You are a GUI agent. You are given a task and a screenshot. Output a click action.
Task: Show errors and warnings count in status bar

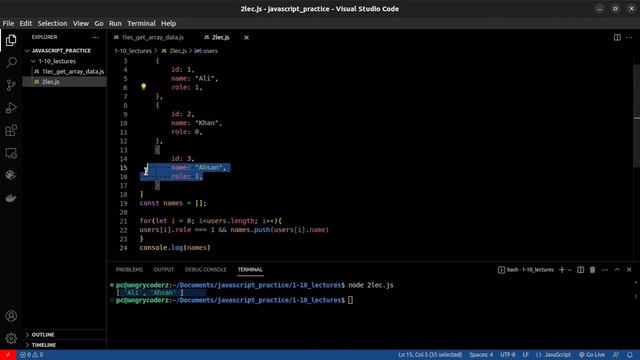31,355
